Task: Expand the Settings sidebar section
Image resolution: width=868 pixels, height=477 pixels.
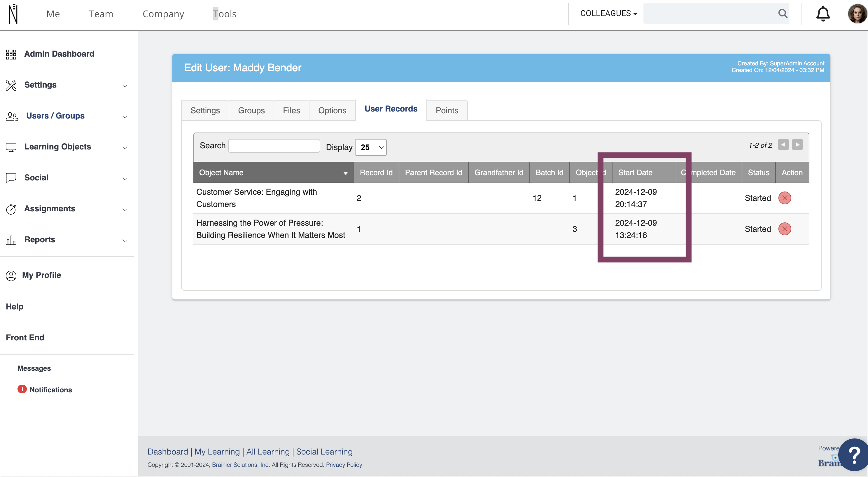Action: pyautogui.click(x=125, y=86)
